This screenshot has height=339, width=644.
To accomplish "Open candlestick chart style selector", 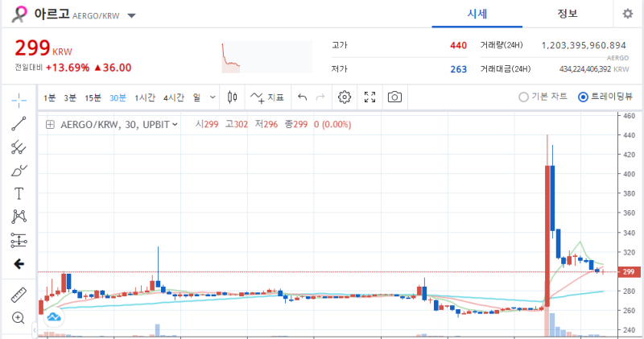I will click(x=232, y=97).
